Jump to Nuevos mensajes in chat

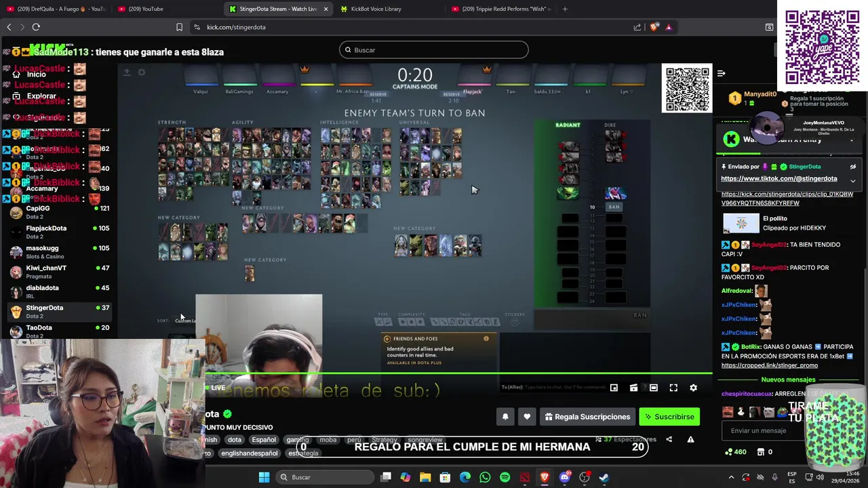click(x=788, y=380)
